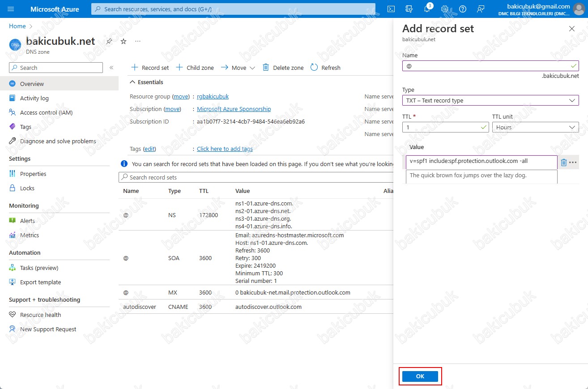Screen dimensions: 588x389
Task: Click here to add tags link
Action: pyautogui.click(x=225, y=149)
